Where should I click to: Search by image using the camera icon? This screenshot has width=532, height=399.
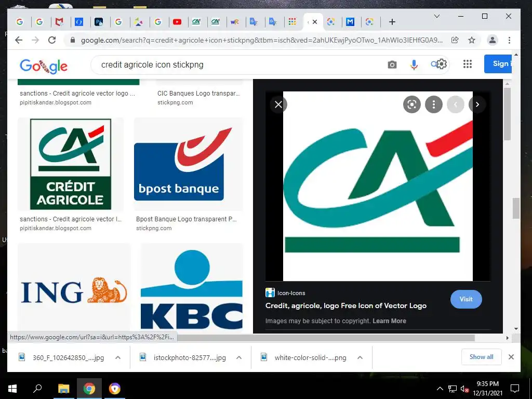[392, 64]
